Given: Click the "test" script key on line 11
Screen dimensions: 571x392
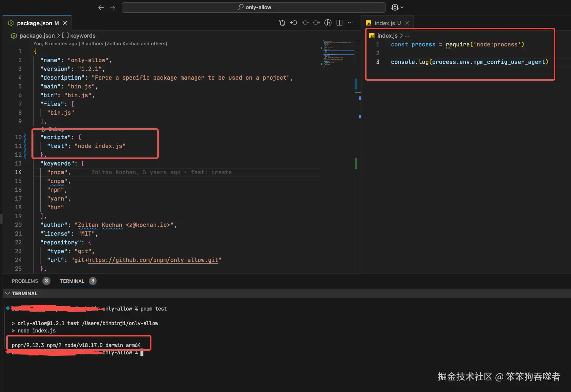Looking at the screenshot, I should pos(57,146).
